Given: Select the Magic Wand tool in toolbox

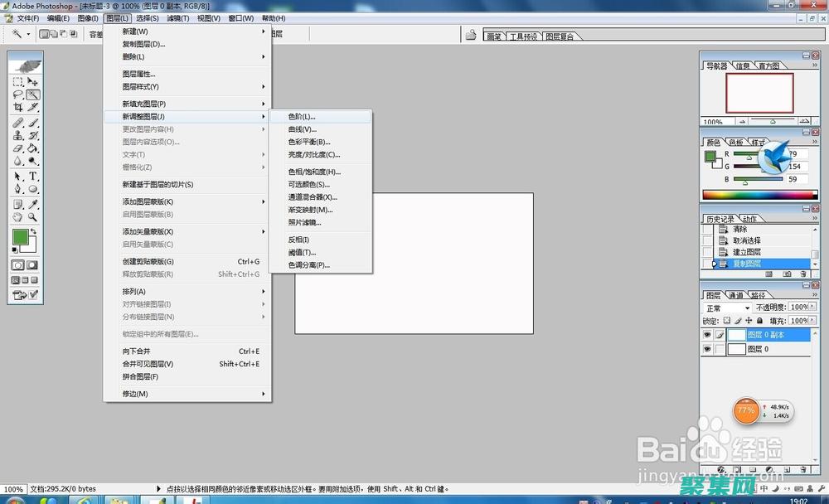Looking at the screenshot, I should [x=33, y=94].
